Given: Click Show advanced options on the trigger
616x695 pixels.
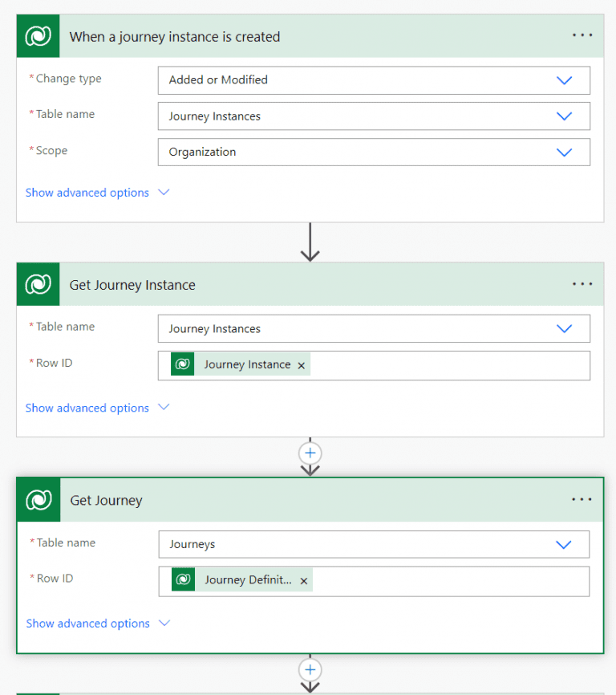Looking at the screenshot, I should tap(88, 193).
